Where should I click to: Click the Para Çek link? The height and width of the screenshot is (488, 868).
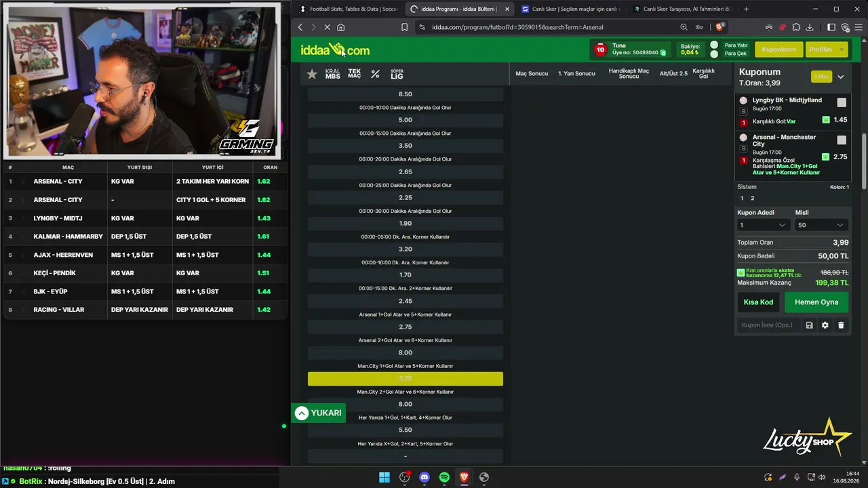736,54
